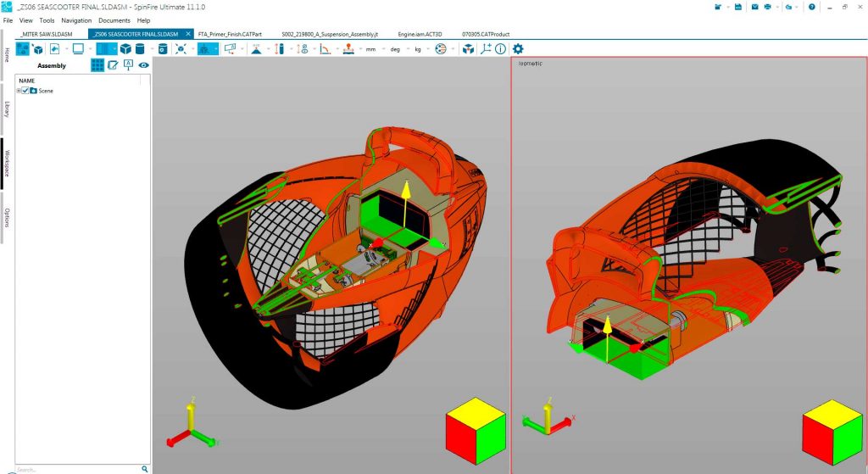Click the part selection cube icon
This screenshot has width=868, height=474.
pos(38,49)
